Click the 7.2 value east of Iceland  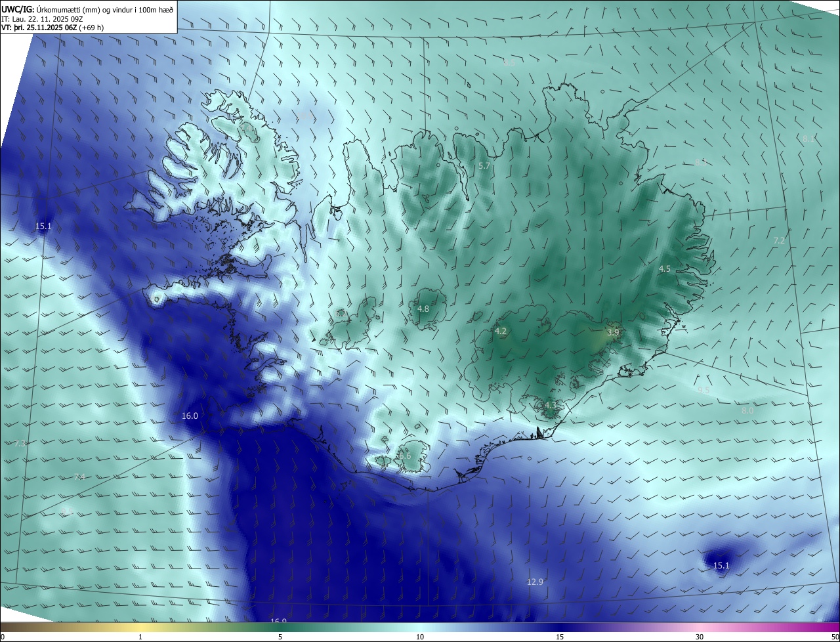coord(779,241)
